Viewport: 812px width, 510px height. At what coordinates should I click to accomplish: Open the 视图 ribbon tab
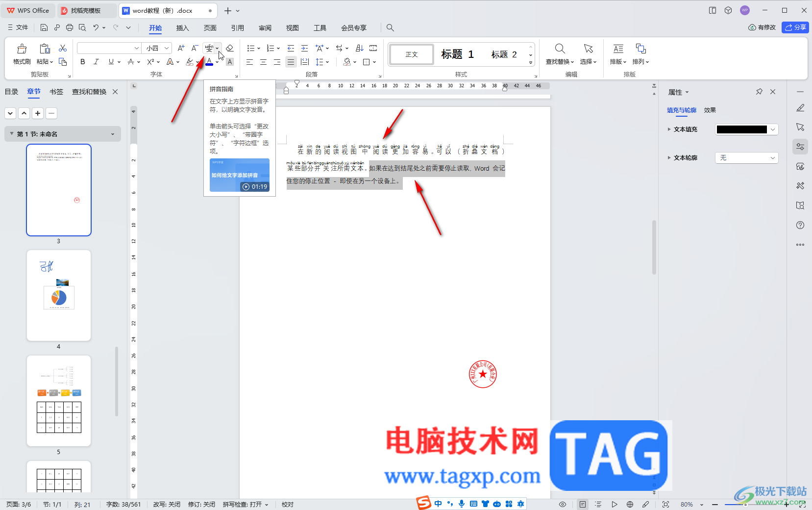point(293,28)
